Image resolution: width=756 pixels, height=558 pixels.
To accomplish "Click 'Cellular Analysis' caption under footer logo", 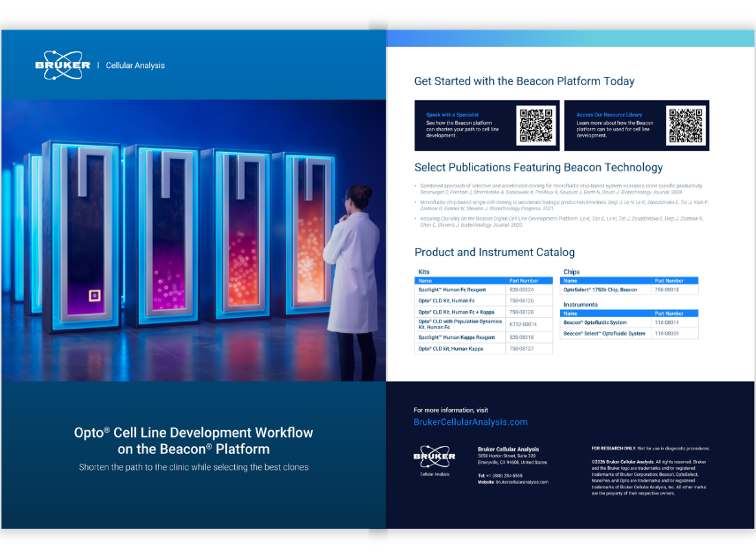I will (435, 475).
